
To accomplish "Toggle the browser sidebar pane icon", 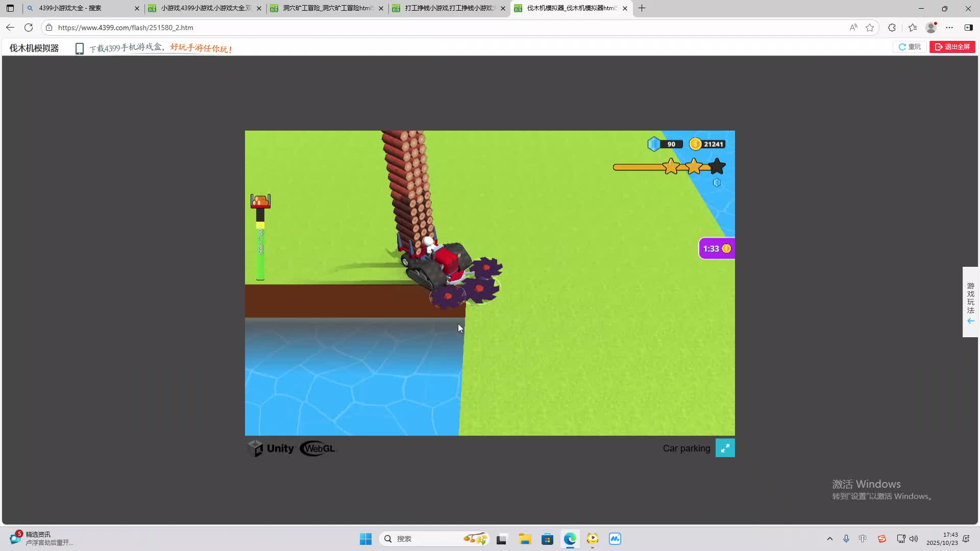I will (968, 28).
